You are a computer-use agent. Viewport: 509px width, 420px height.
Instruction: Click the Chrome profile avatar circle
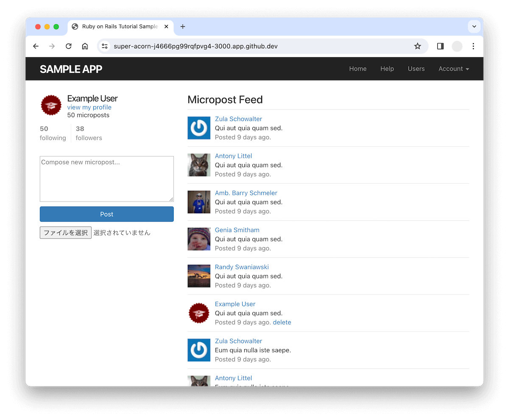point(457,46)
